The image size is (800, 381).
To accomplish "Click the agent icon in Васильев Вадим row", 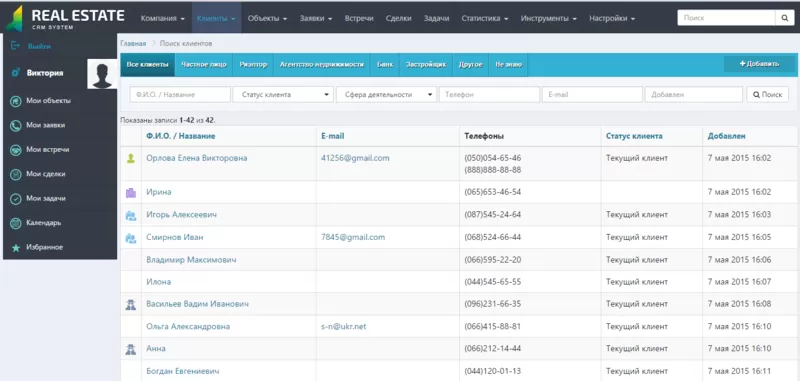I will (131, 304).
